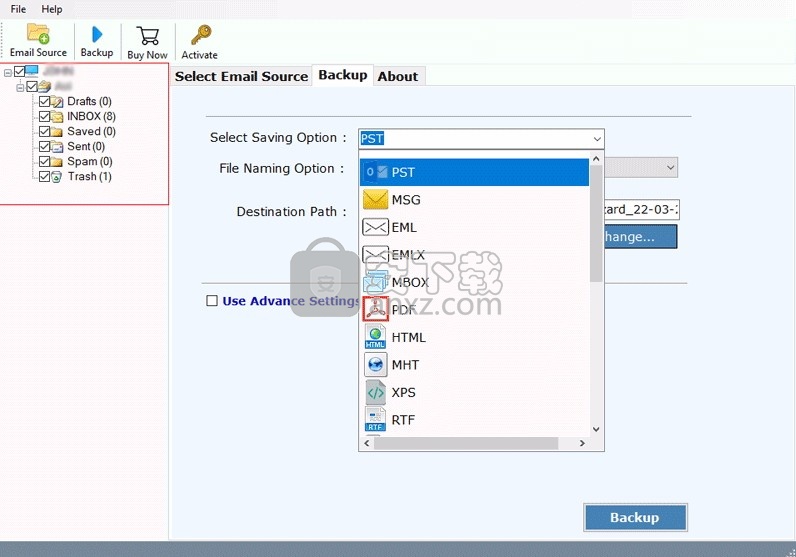Close the Select Saving Option dropdown arrow
The width and height of the screenshot is (796, 557).
click(597, 139)
